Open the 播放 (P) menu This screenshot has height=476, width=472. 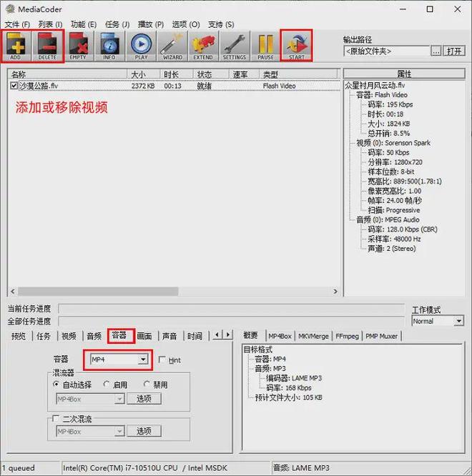point(151,24)
